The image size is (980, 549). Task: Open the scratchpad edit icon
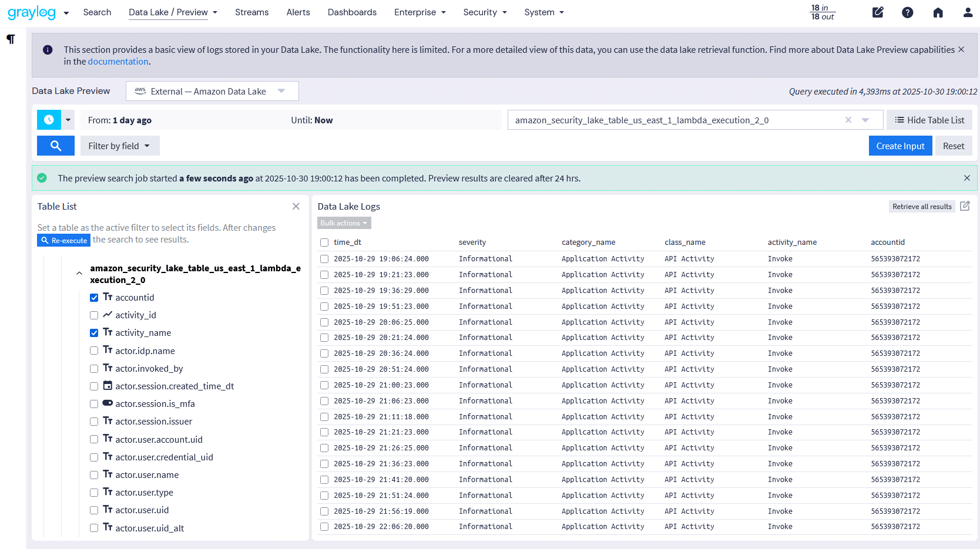(x=878, y=12)
